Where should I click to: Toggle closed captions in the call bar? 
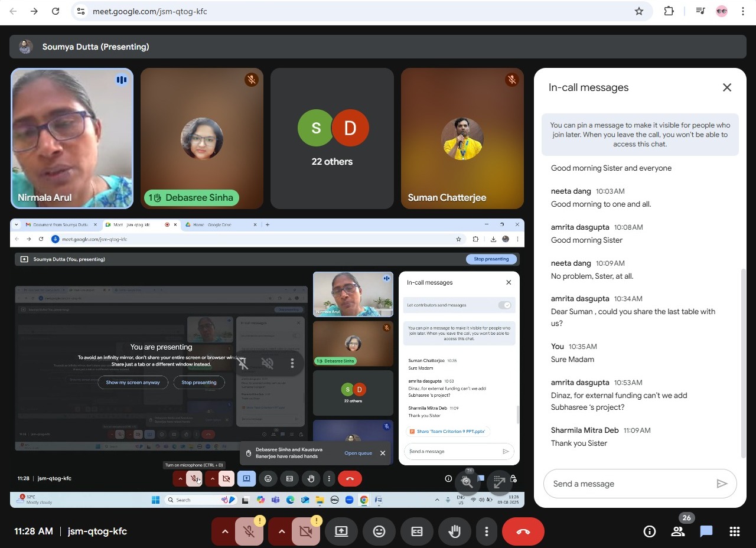(x=417, y=531)
